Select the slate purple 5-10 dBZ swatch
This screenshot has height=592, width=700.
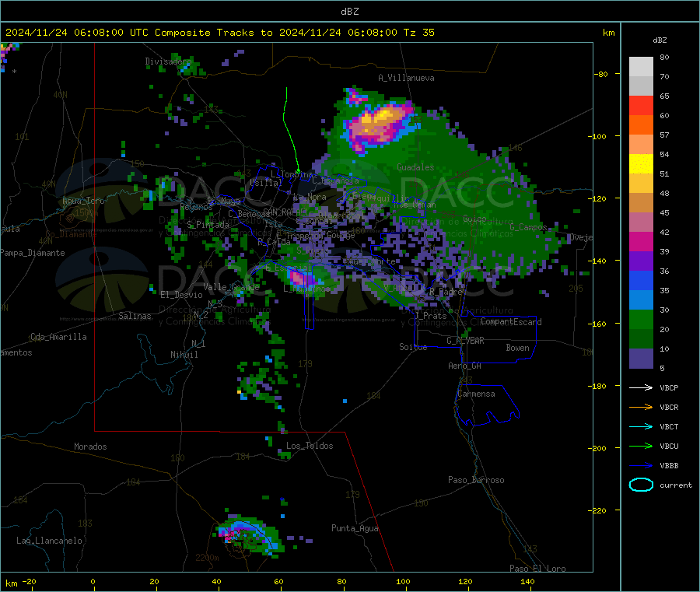click(641, 358)
